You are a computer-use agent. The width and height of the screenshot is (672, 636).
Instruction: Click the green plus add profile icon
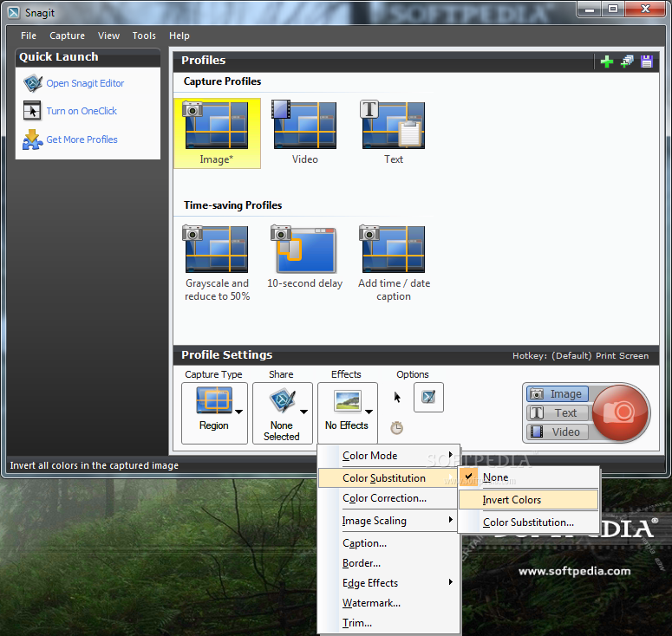(x=606, y=62)
